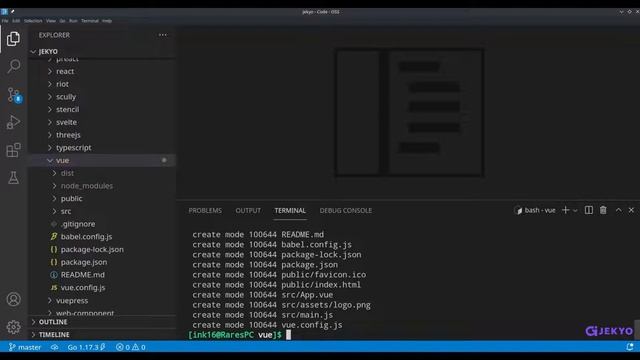Kill terminal with trash icon

coord(603,210)
